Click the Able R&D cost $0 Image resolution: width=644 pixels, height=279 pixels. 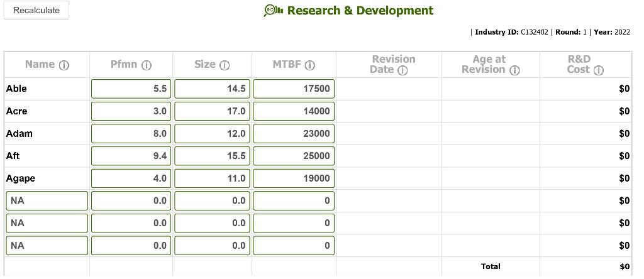pyautogui.click(x=625, y=89)
